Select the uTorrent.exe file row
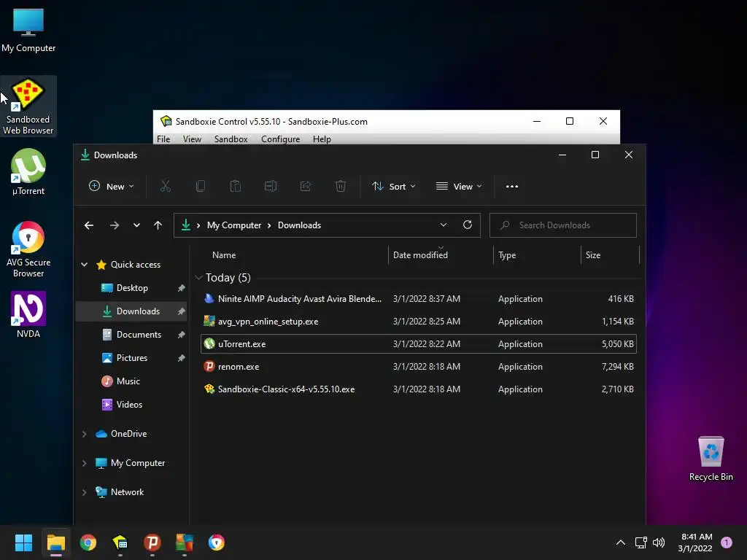 [x=419, y=344]
